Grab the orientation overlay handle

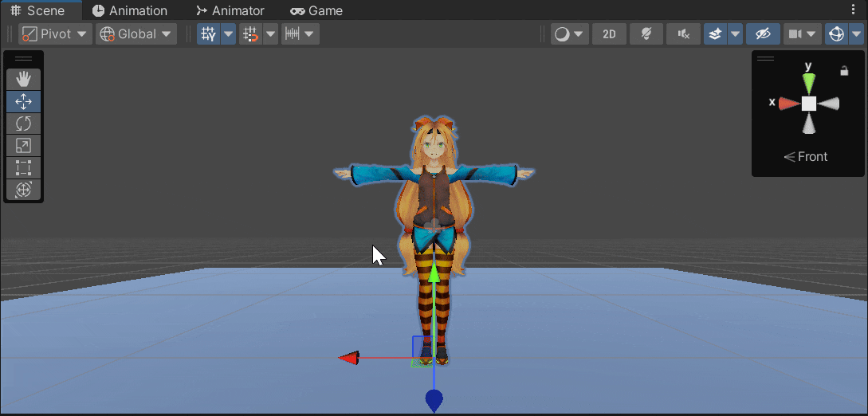pos(766,59)
